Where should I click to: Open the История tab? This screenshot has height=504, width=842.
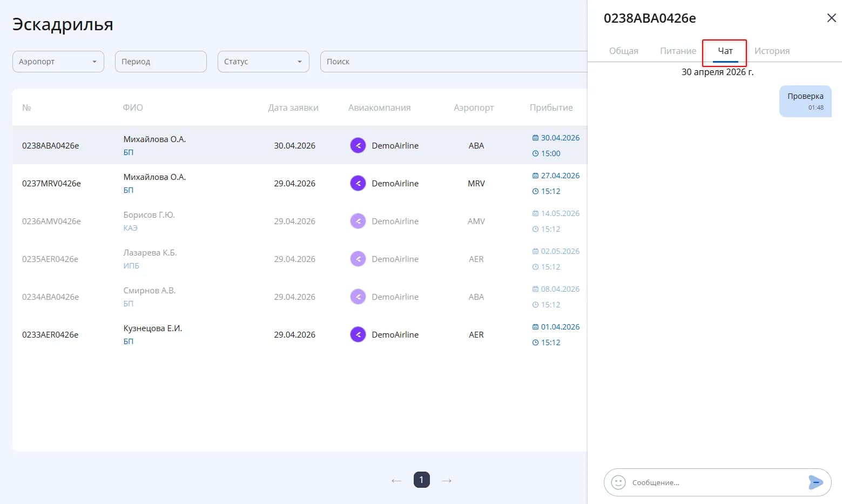772,51
